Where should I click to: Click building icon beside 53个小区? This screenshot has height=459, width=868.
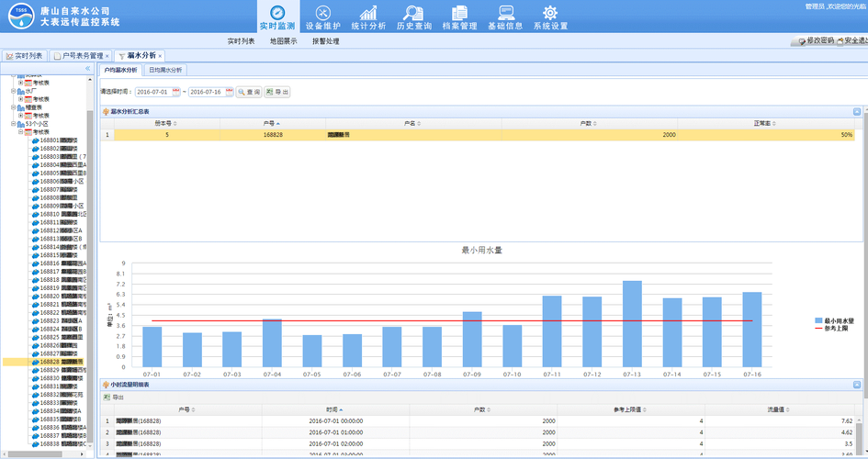(x=21, y=125)
